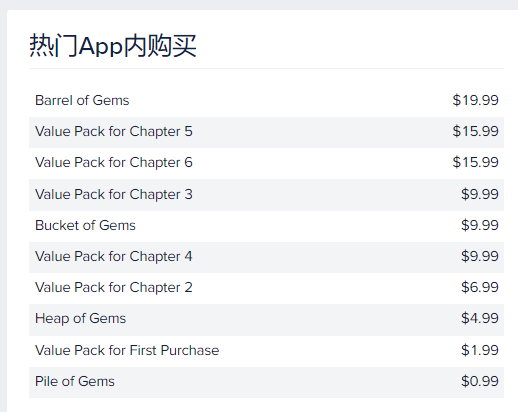Select the Barrel of Gems row

click(266, 100)
